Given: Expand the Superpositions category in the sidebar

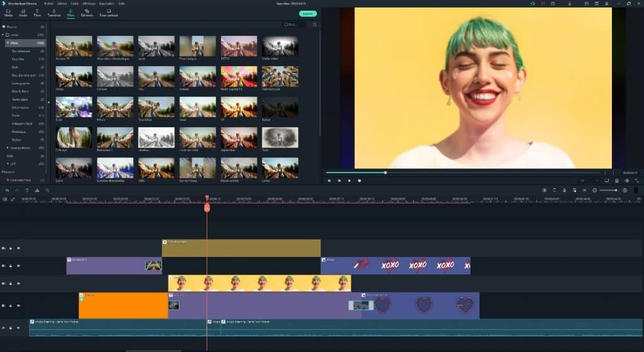Looking at the screenshot, I should coord(8,147).
